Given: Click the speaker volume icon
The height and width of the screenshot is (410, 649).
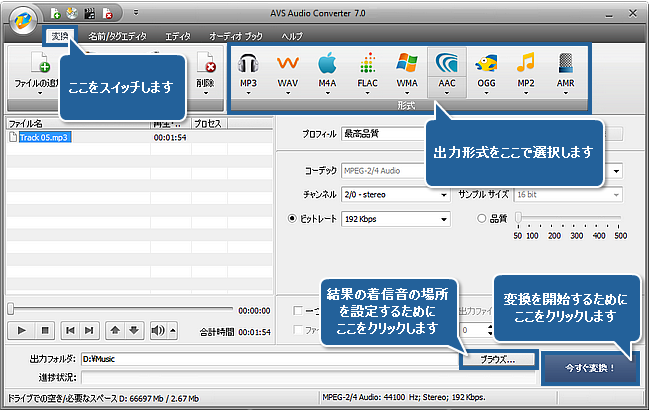Looking at the screenshot, I should (x=158, y=330).
